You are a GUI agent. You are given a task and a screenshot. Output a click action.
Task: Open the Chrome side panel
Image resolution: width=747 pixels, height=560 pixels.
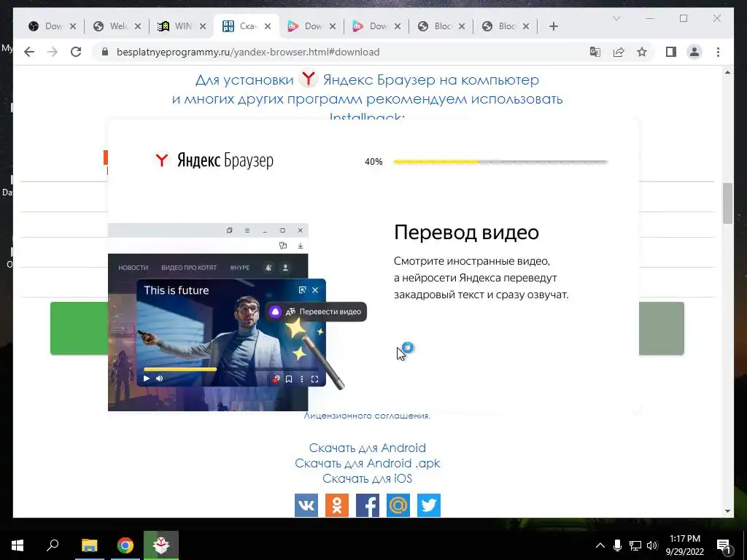(671, 52)
